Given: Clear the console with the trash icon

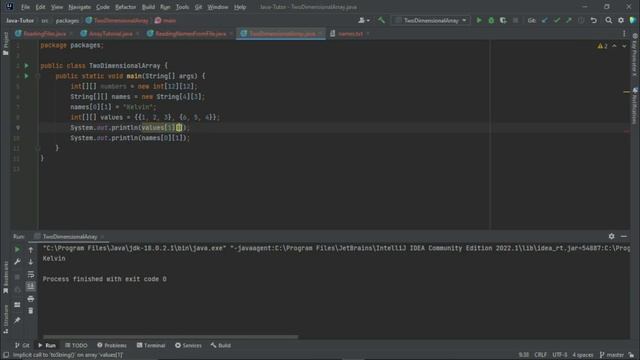Looking at the screenshot, I should pos(31,311).
